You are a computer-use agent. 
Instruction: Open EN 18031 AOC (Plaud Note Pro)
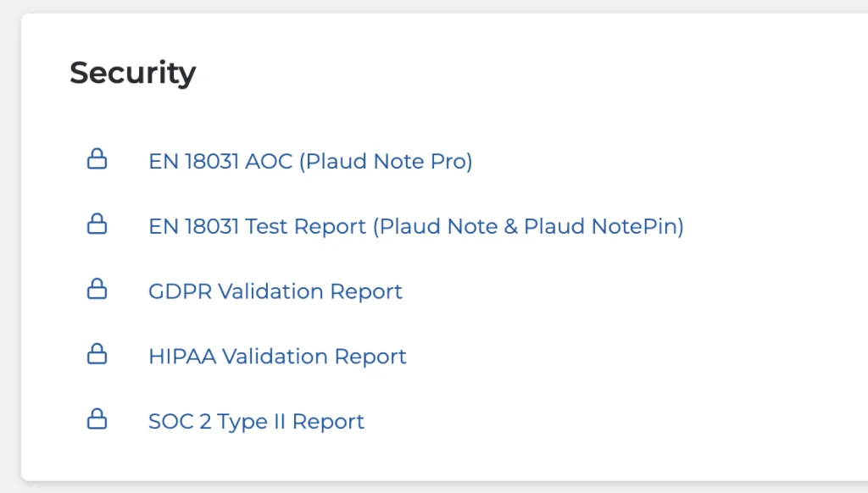click(310, 161)
